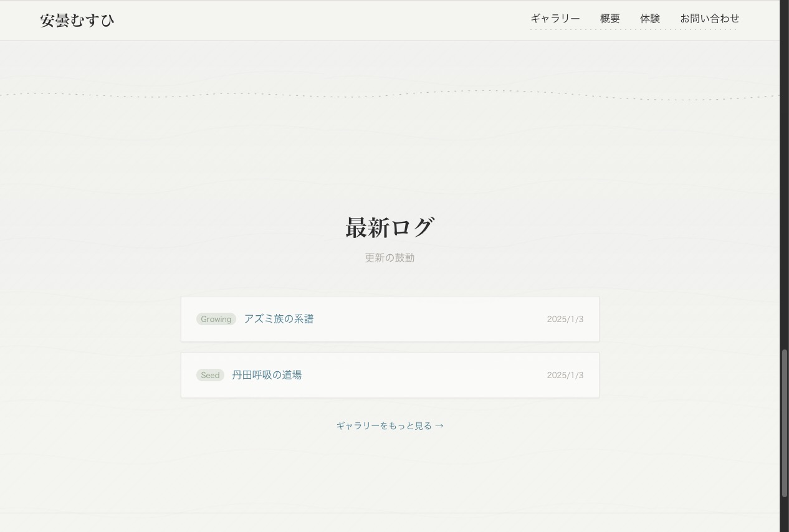Click the Seed status badge
Image resolution: width=789 pixels, height=532 pixels.
tap(210, 375)
